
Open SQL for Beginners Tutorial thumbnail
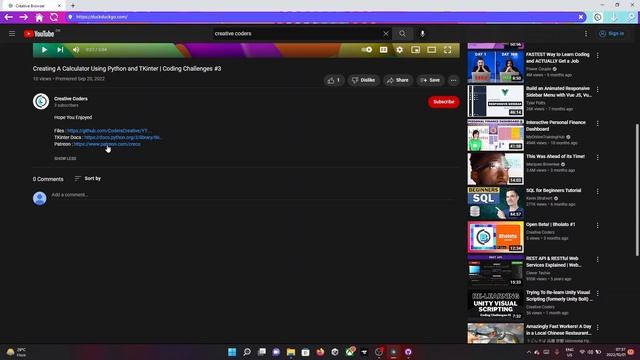[x=496, y=203]
